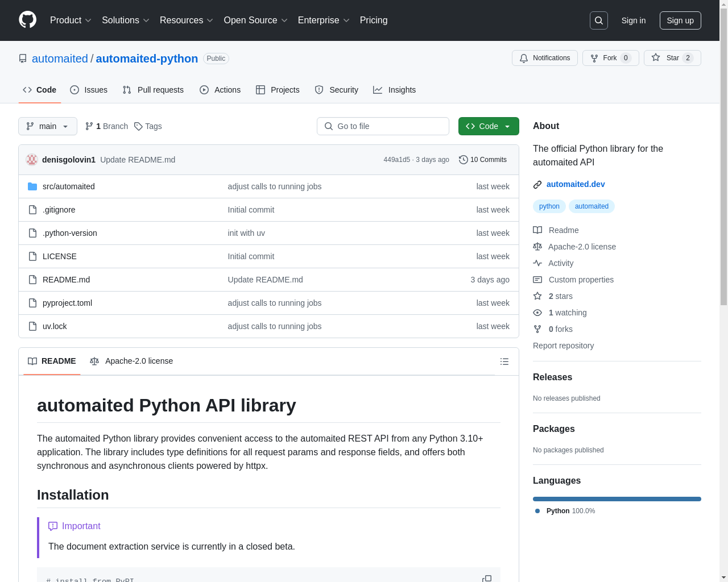Open the Pricing link
The image size is (728, 582).
(x=374, y=20)
